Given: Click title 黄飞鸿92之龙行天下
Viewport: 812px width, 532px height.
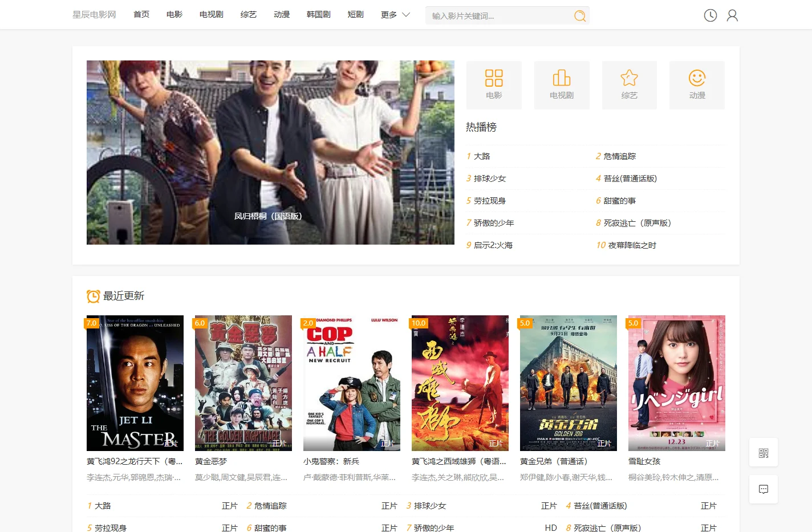Looking at the screenshot, I should click(135, 461).
